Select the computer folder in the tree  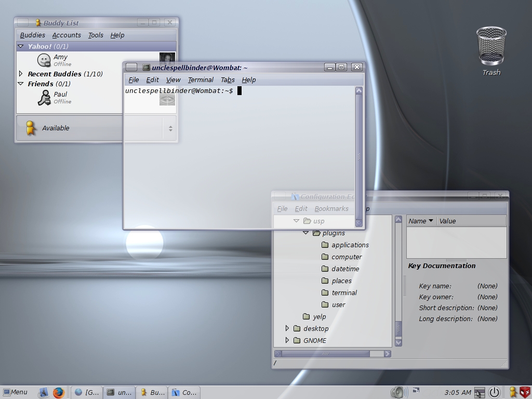342,257
